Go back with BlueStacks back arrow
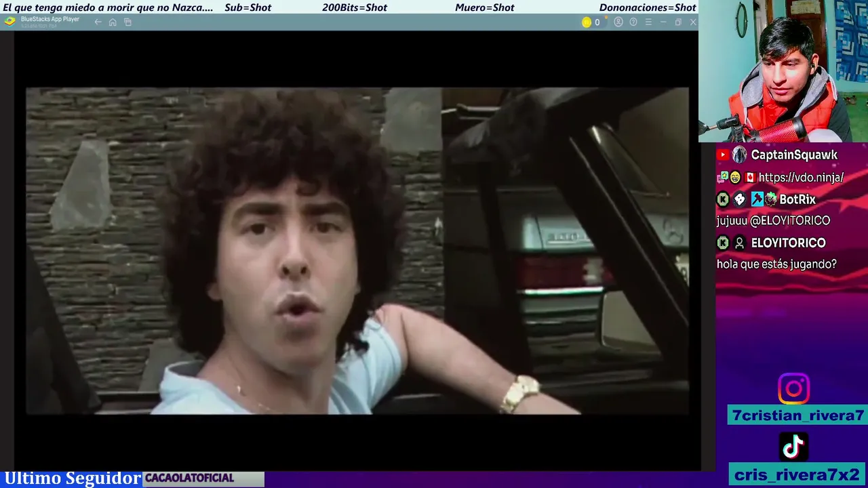The image size is (868, 488). coord(98,22)
